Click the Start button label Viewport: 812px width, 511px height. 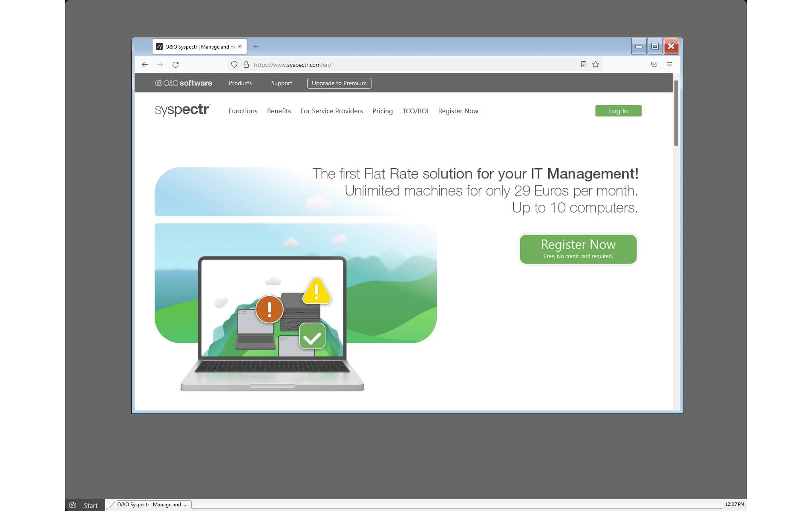[x=91, y=505]
